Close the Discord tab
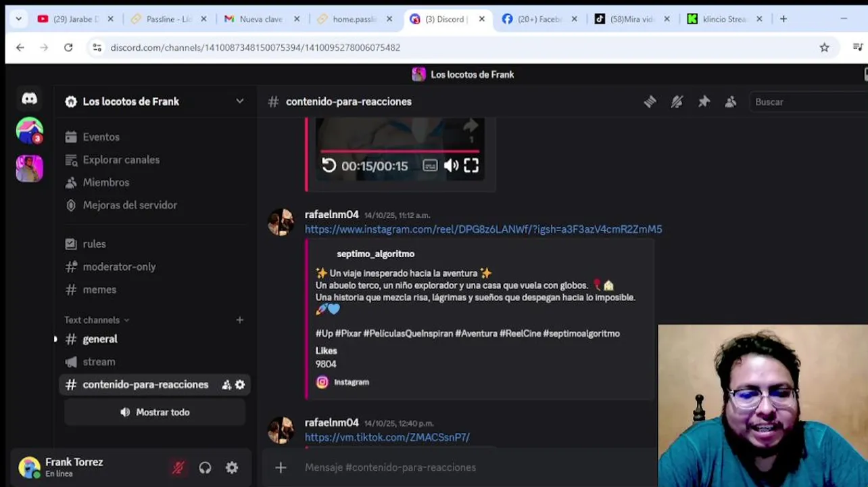Screen dimensions: 868x487 [481, 19]
